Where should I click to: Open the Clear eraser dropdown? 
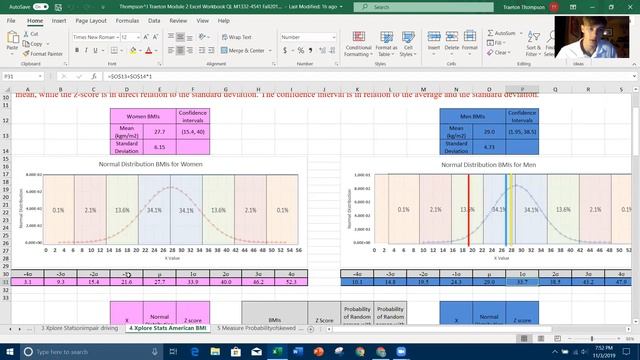499,53
